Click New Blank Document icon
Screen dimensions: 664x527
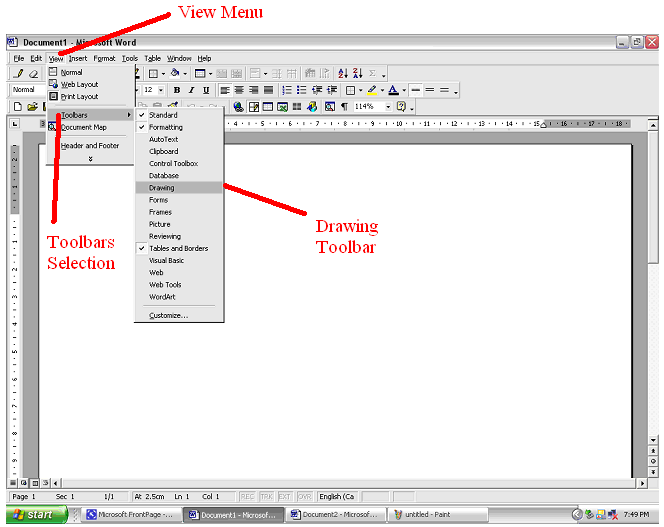[x=18, y=107]
